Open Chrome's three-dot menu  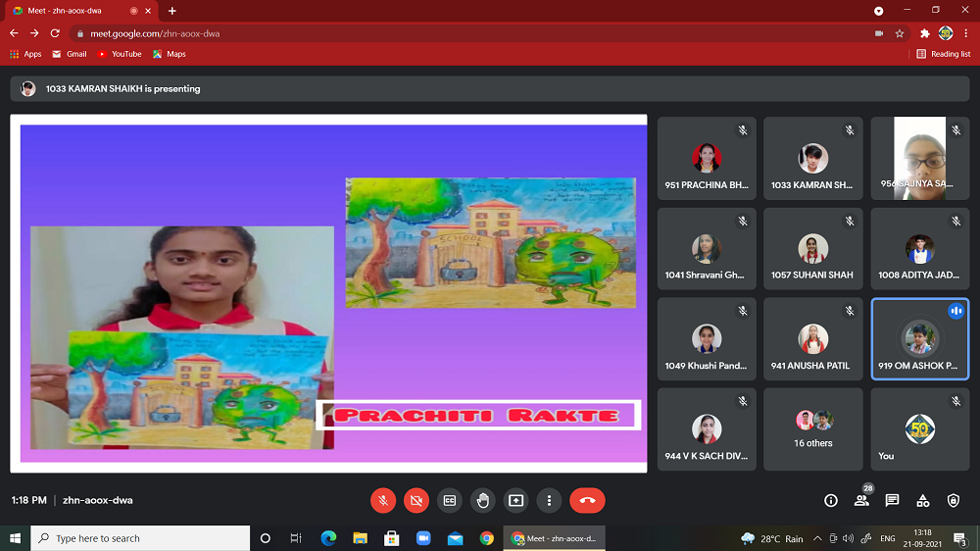(966, 33)
